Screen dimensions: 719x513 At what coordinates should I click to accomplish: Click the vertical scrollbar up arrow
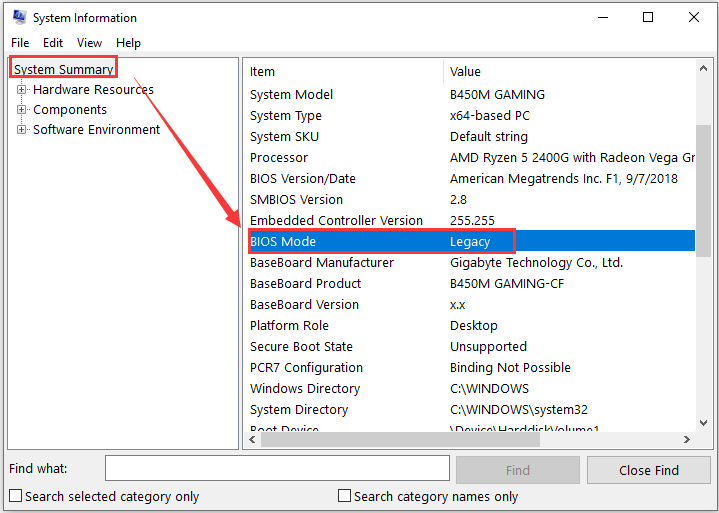pos(703,69)
